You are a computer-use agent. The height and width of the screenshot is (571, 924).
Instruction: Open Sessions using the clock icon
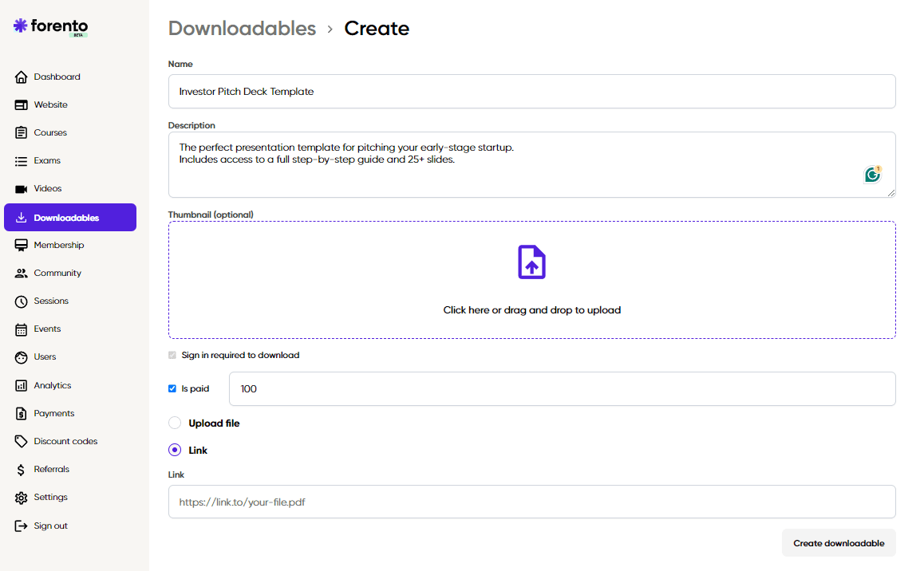22,301
